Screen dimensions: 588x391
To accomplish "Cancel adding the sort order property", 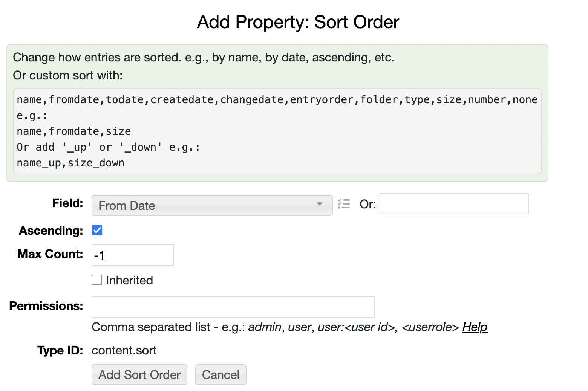I will 220,374.
